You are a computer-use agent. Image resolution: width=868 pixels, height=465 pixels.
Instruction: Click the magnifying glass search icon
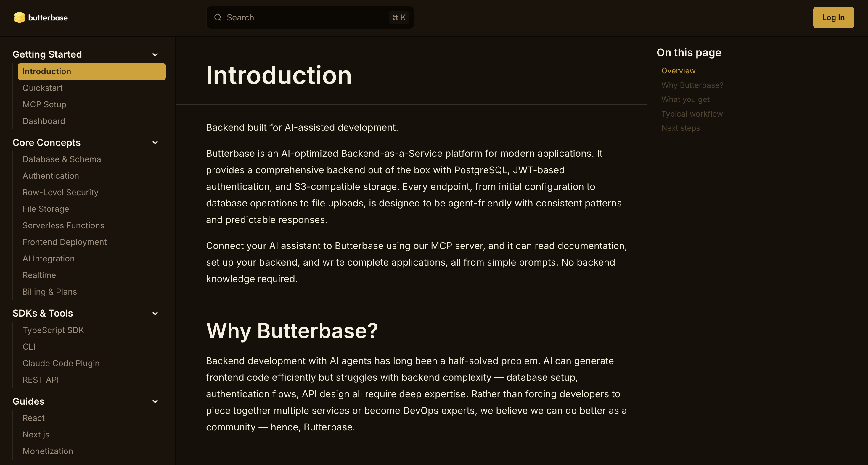pyautogui.click(x=218, y=17)
